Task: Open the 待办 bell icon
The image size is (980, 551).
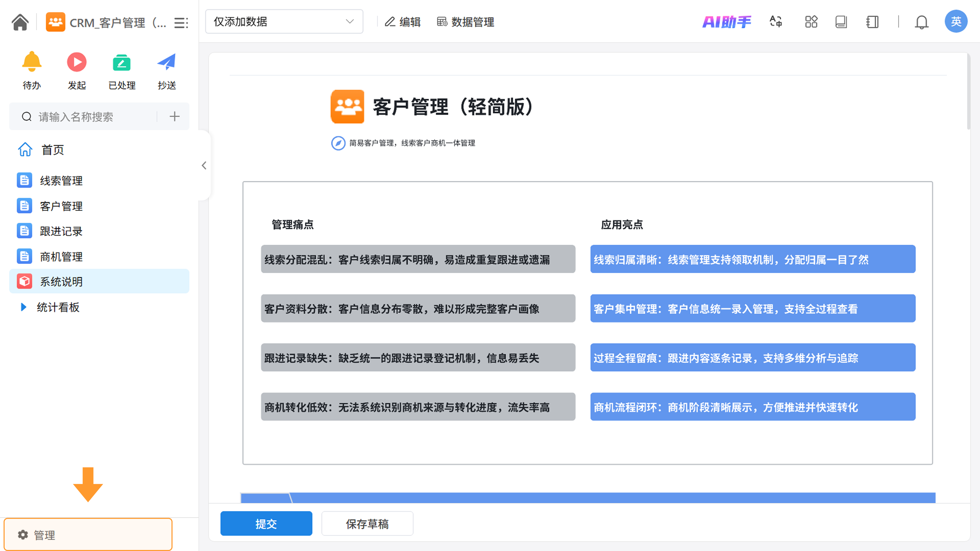Action: tap(32, 62)
